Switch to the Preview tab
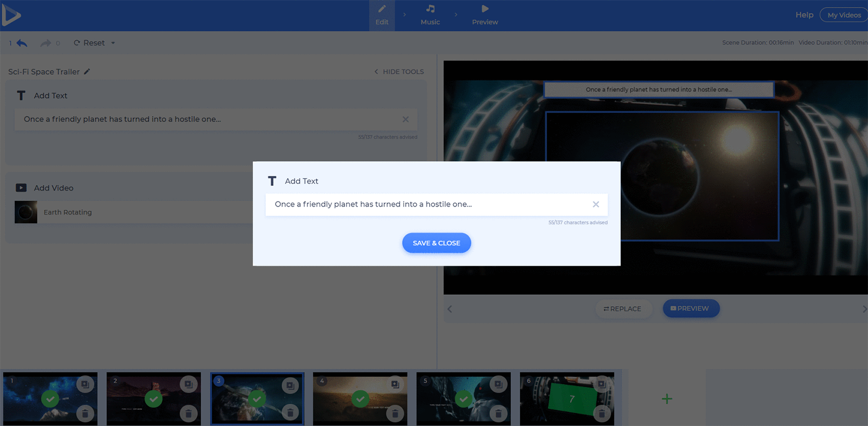 click(x=484, y=15)
